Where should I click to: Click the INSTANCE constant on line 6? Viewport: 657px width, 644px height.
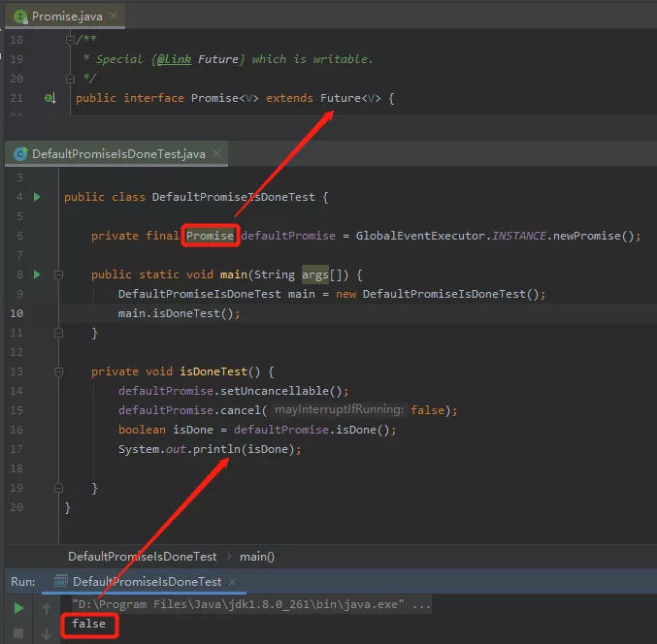[519, 236]
